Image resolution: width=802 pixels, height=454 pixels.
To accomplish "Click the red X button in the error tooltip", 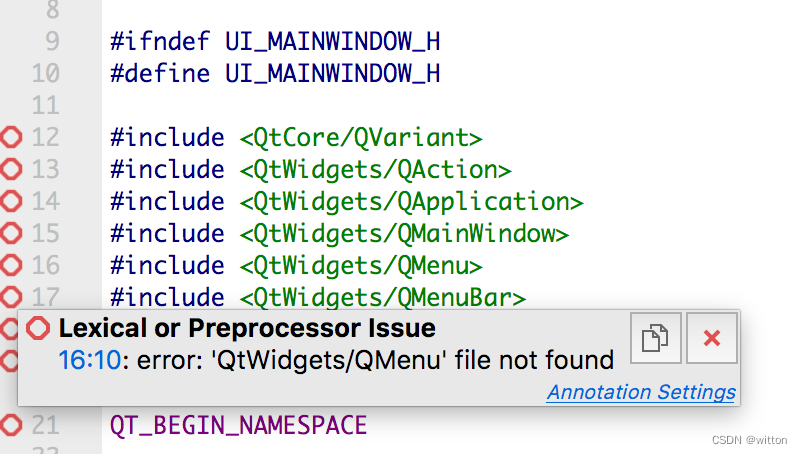I will click(x=712, y=338).
